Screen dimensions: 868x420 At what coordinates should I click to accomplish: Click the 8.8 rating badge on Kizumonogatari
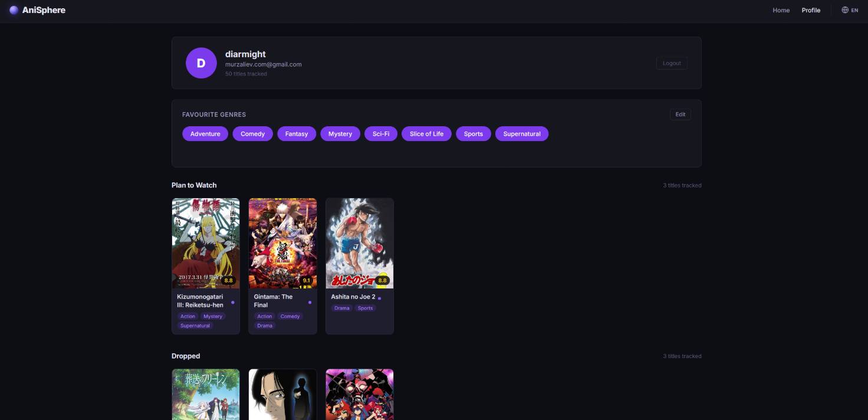(x=228, y=280)
